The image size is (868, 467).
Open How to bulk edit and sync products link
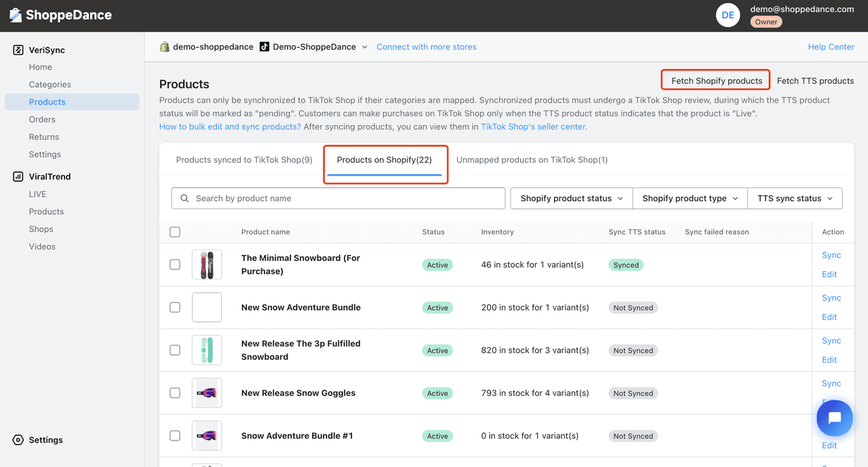pyautogui.click(x=230, y=127)
